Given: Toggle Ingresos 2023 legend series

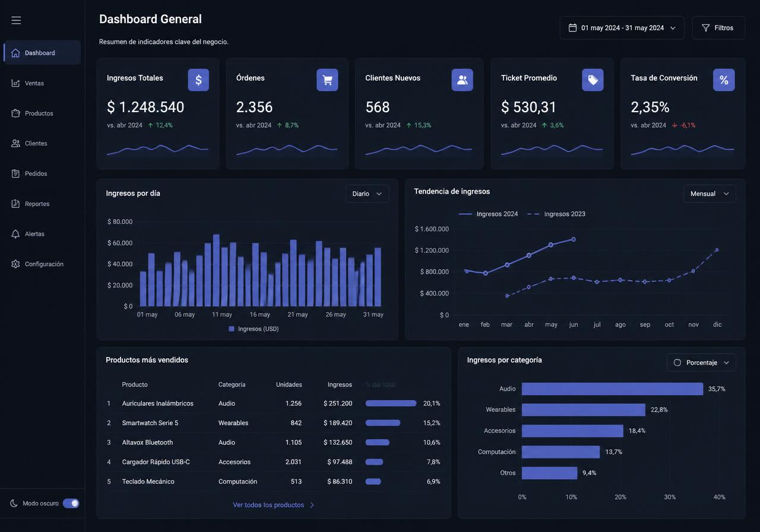Looking at the screenshot, I should [x=556, y=214].
